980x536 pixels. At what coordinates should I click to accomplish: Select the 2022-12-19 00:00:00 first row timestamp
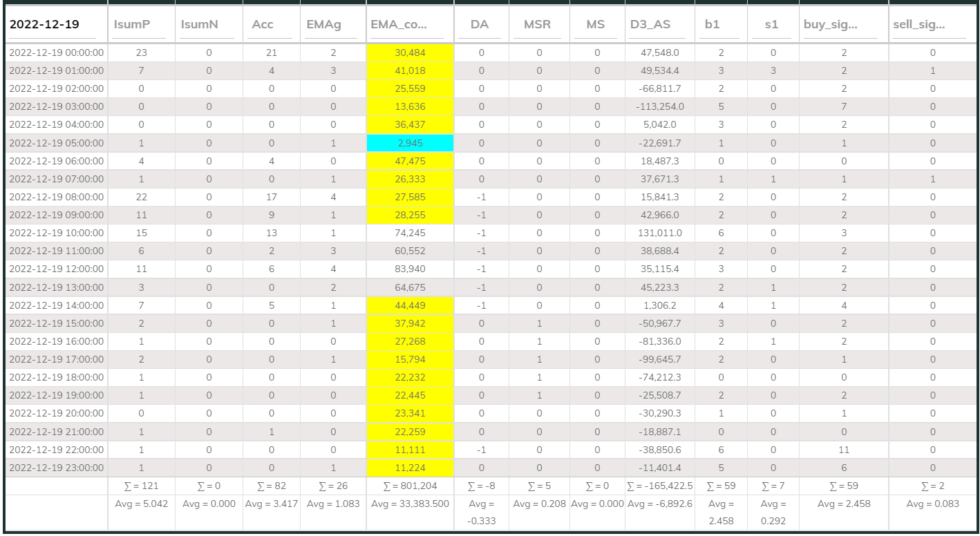56,52
